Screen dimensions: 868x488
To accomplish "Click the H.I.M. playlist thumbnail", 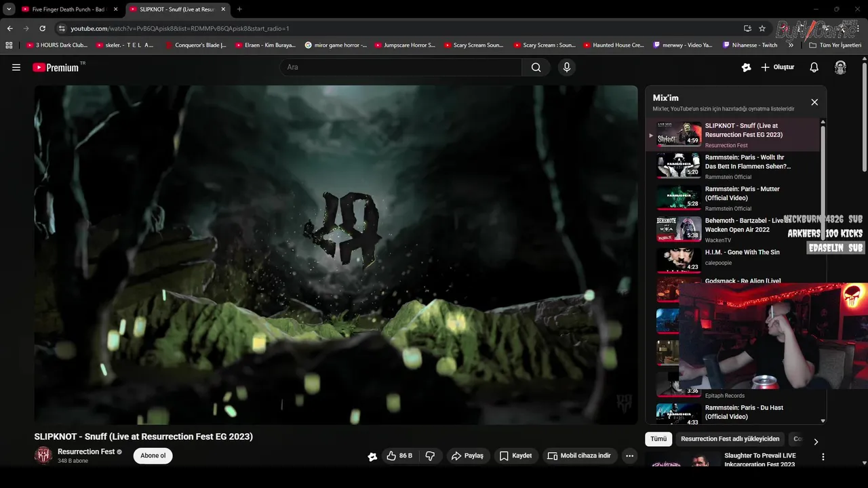I will pos(678,260).
